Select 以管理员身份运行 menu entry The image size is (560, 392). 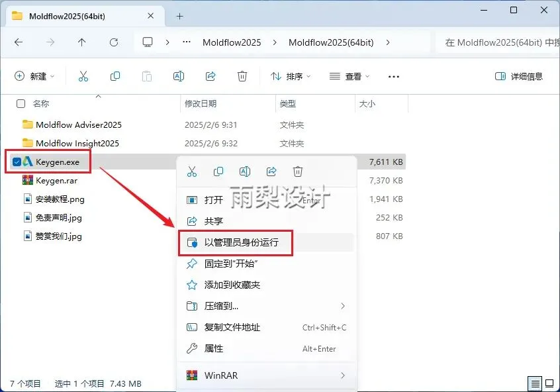click(266, 242)
